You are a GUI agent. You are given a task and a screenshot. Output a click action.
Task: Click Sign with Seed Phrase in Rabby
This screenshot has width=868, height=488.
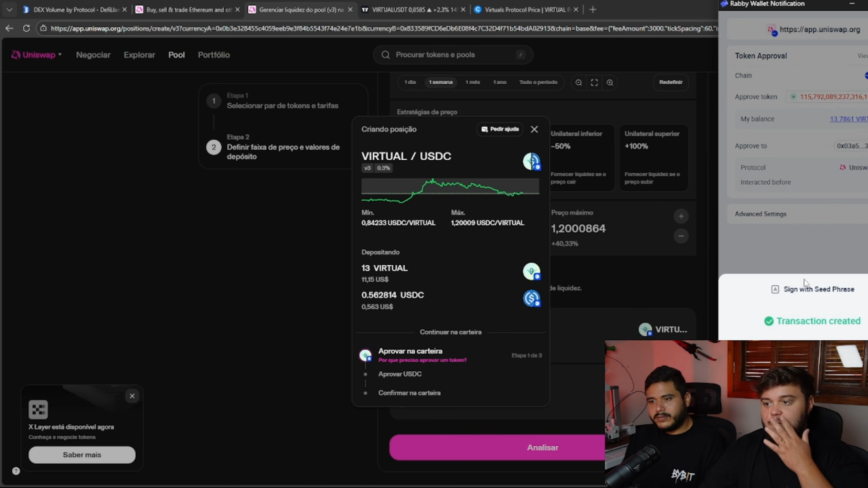click(812, 289)
